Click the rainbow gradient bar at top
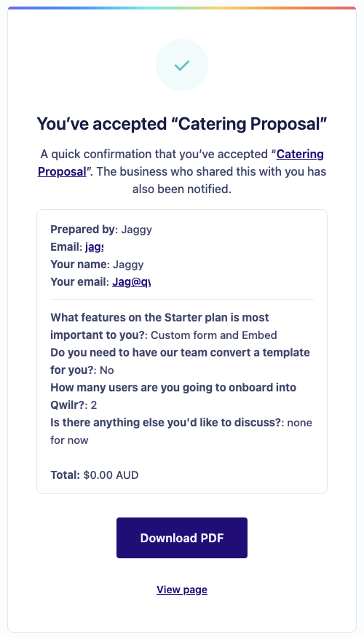364x637 pixels. pos(182,8)
